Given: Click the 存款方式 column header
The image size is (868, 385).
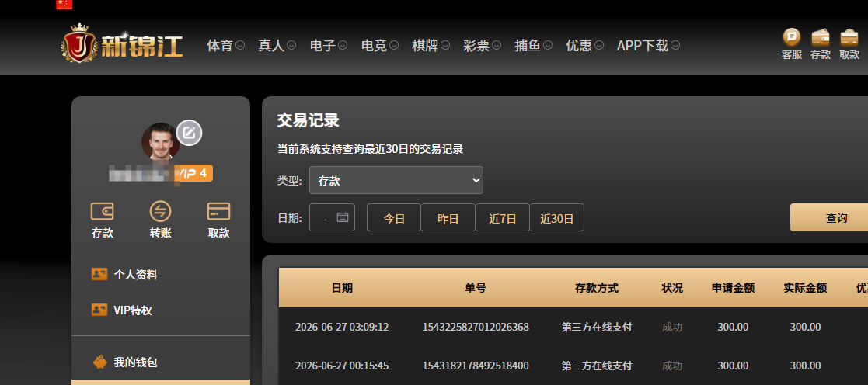Looking at the screenshot, I should [x=597, y=288].
